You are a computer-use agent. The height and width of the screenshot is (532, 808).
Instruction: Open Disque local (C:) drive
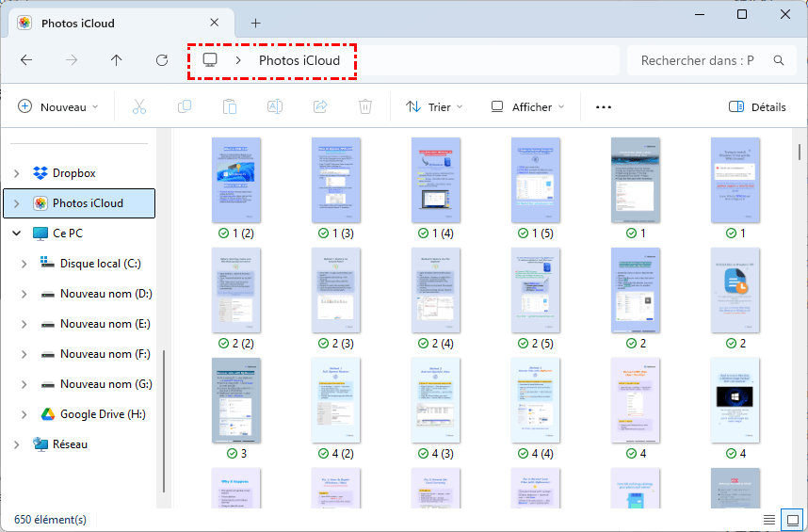tap(101, 263)
